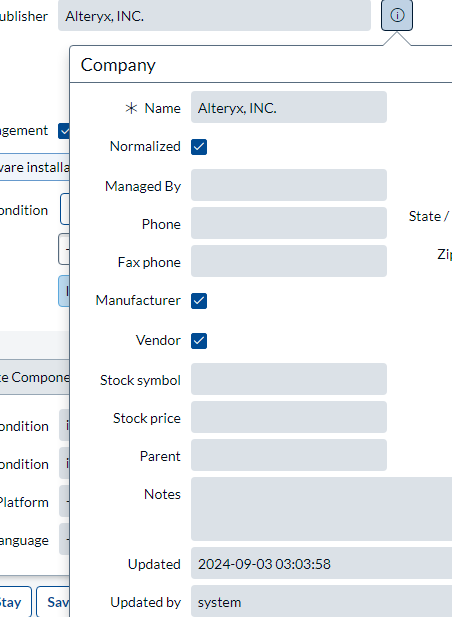Viewport: 452px width, 617px height.
Task: Click the Company popup title
Action: (x=118, y=65)
